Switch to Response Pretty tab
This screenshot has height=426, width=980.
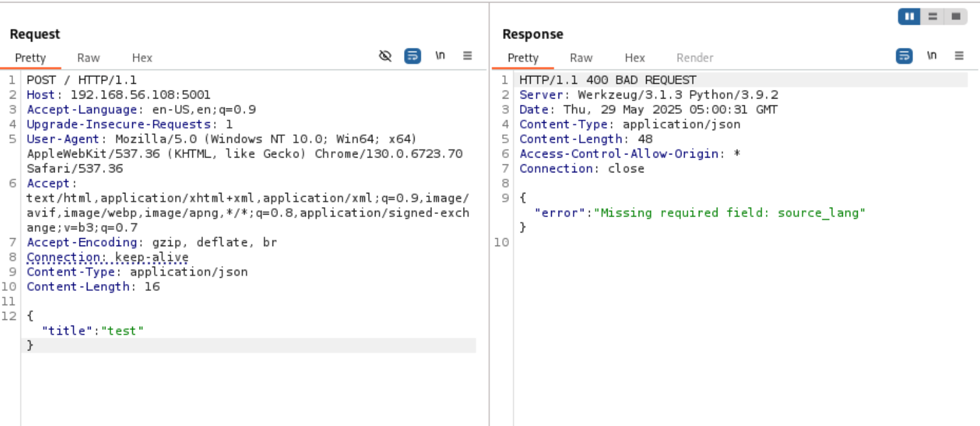(523, 58)
